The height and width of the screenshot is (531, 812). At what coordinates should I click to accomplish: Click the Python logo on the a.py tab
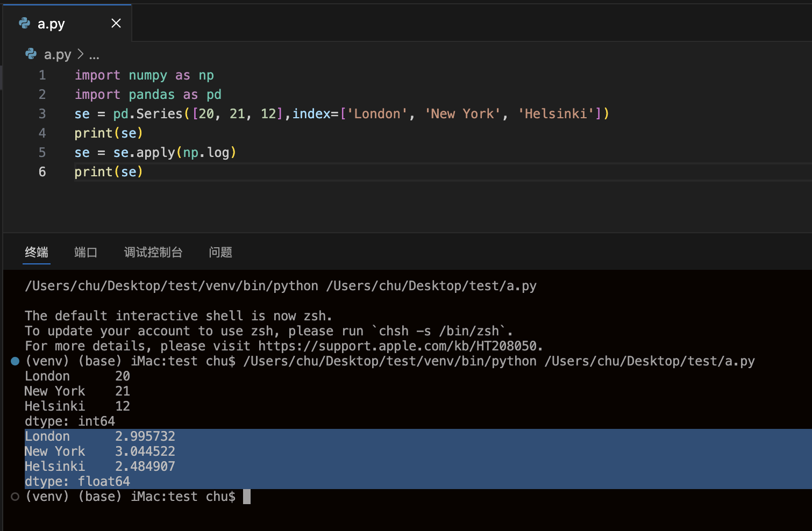tap(24, 23)
